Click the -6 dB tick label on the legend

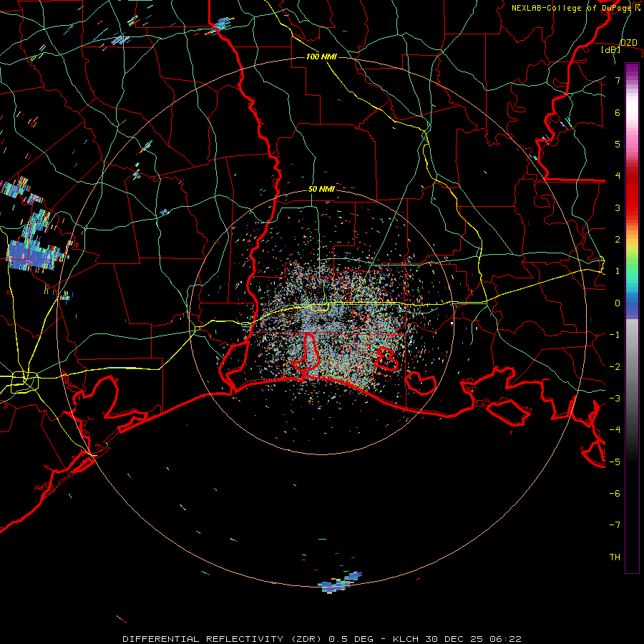point(615,494)
